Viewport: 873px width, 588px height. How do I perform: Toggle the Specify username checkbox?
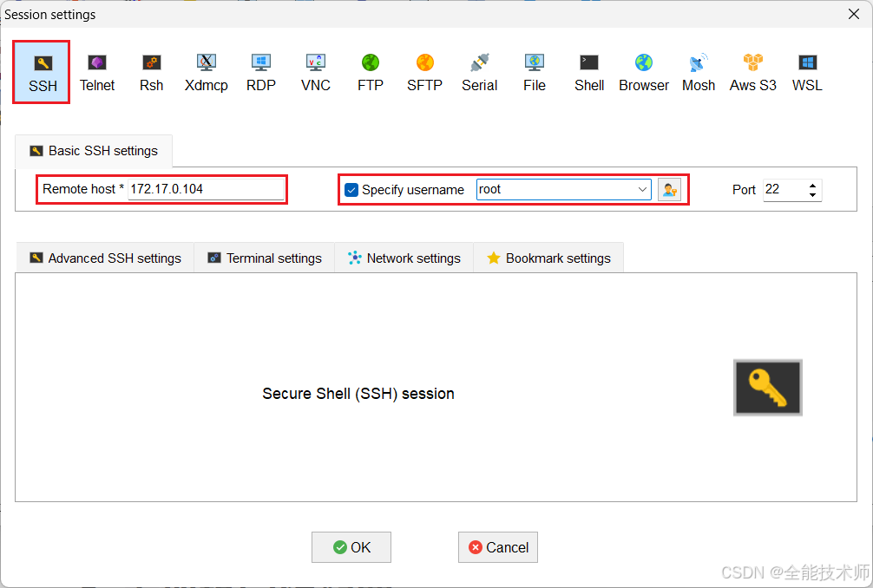351,190
